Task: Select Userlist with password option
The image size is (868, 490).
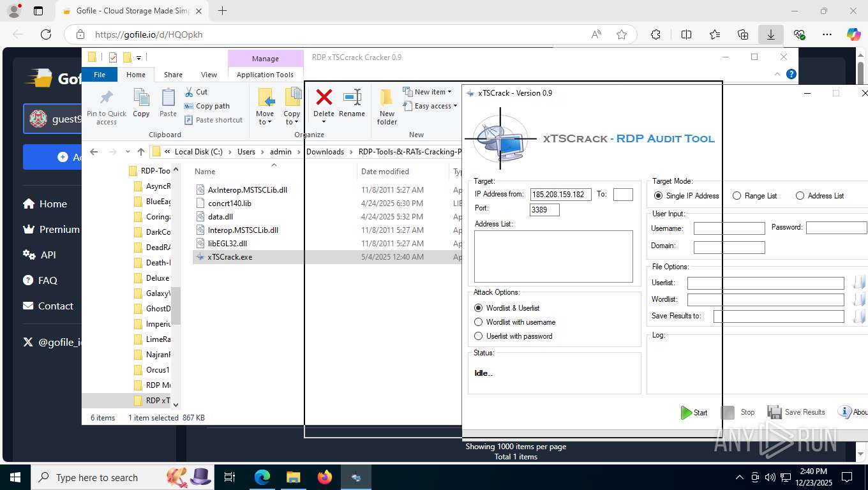Action: pyautogui.click(x=513, y=336)
